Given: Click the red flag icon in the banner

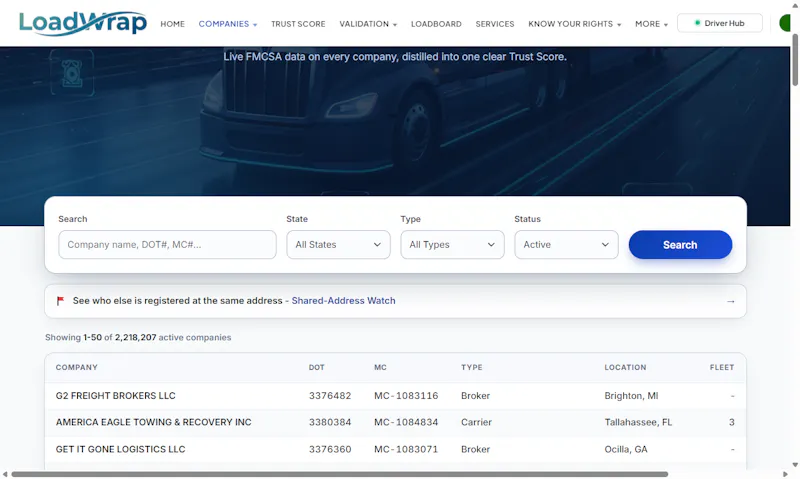Looking at the screenshot, I should (60, 301).
